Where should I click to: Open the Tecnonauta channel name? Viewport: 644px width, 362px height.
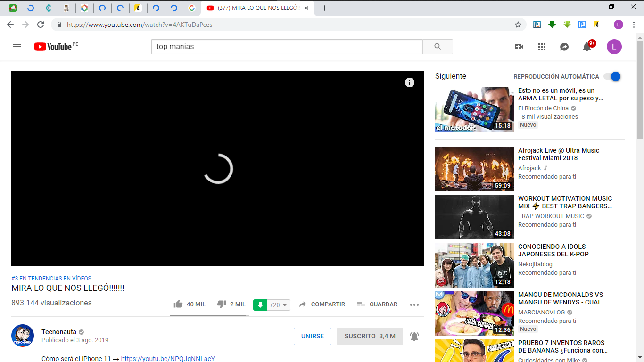59,332
